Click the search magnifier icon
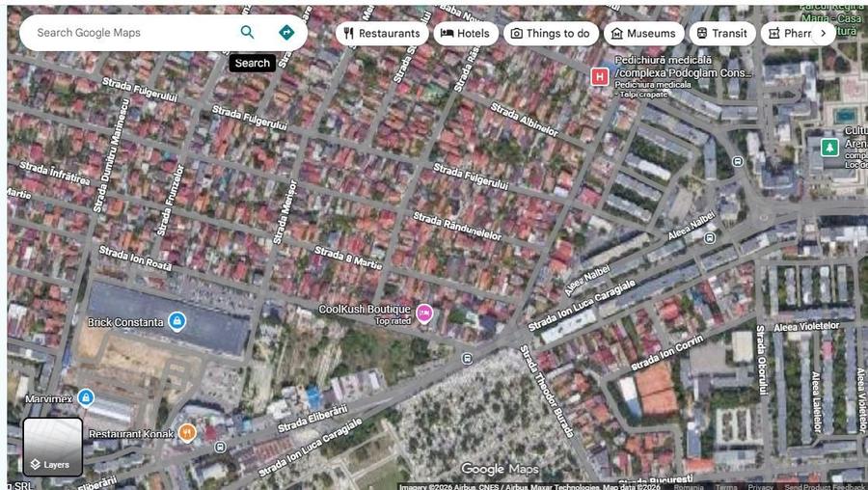 point(248,33)
